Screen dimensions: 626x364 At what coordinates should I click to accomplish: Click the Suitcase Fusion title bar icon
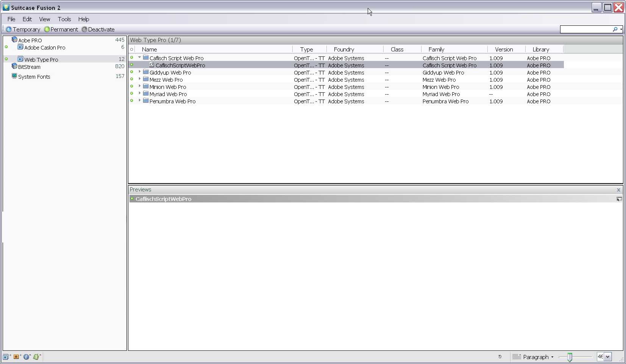tap(6, 7)
